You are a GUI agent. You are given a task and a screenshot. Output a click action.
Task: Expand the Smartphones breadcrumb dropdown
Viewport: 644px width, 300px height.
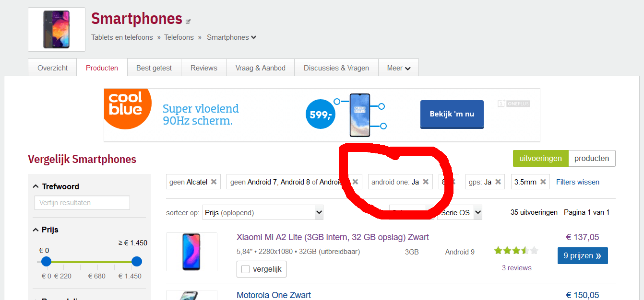(x=254, y=37)
